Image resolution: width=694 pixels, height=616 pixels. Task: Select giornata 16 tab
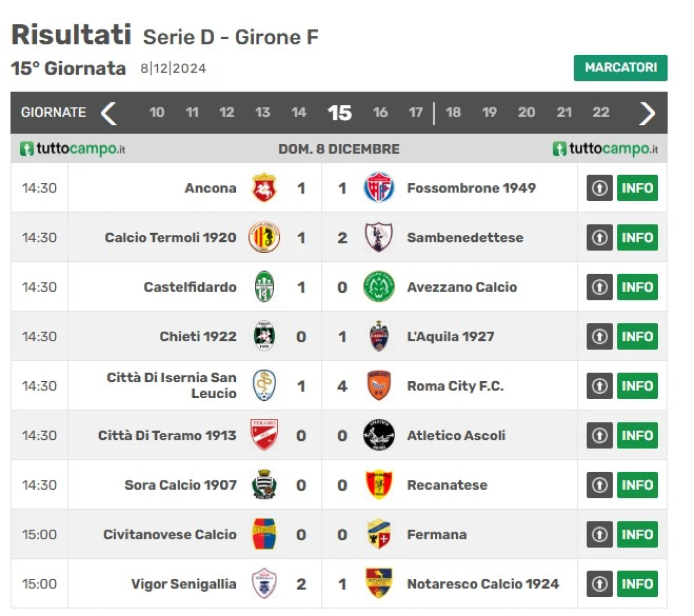coord(380,112)
